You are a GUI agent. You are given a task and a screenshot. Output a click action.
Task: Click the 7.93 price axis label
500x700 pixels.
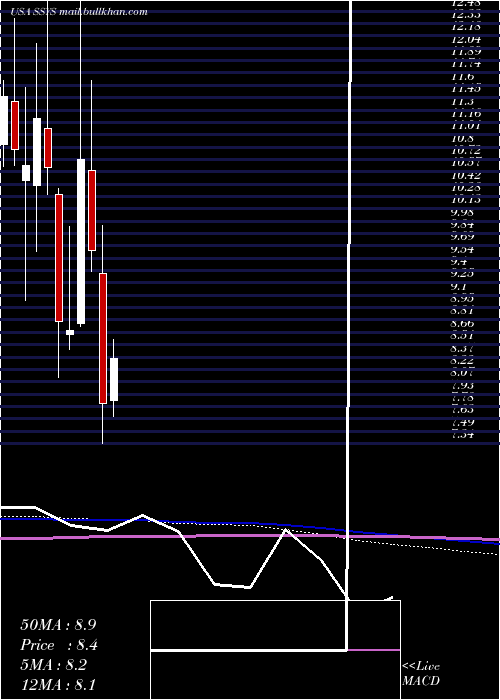[463, 385]
